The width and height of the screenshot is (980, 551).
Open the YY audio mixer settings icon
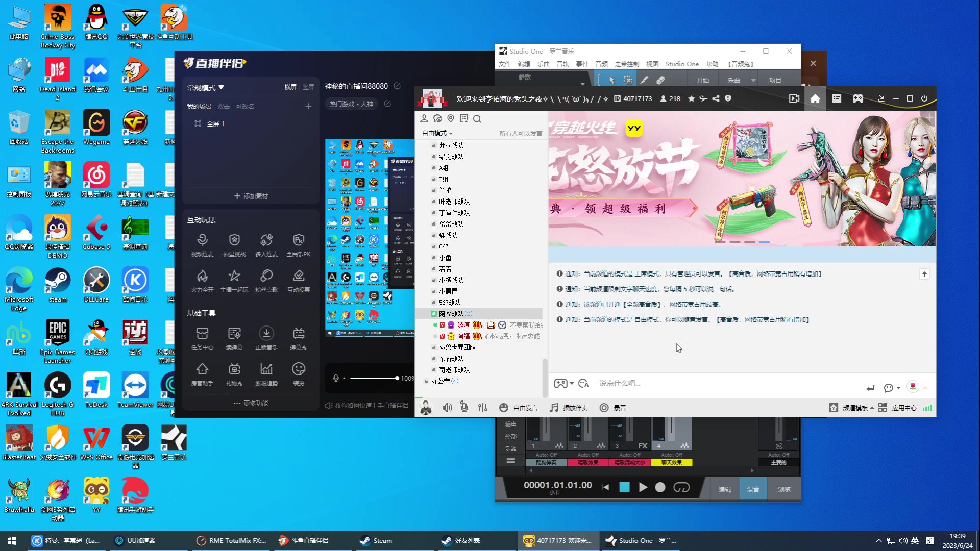(x=483, y=408)
